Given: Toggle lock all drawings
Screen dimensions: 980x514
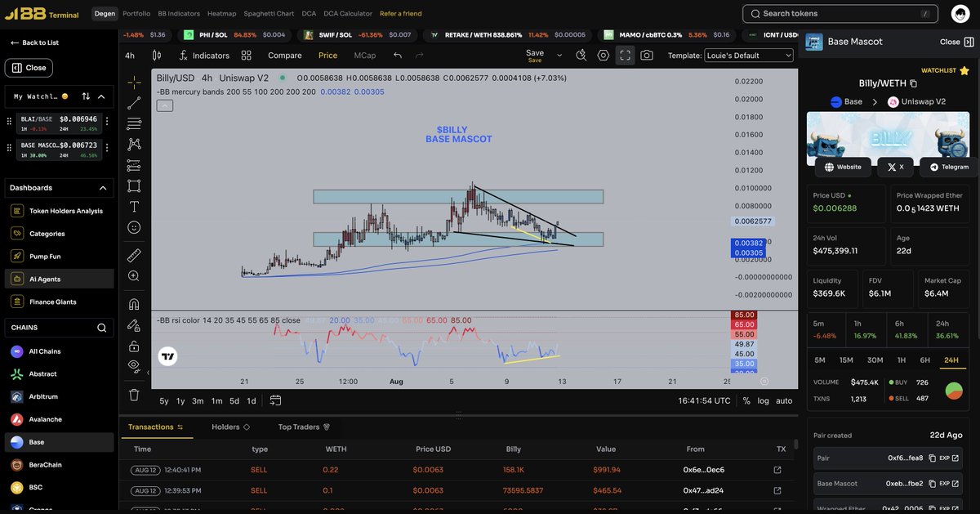Looking at the screenshot, I should coord(135,346).
